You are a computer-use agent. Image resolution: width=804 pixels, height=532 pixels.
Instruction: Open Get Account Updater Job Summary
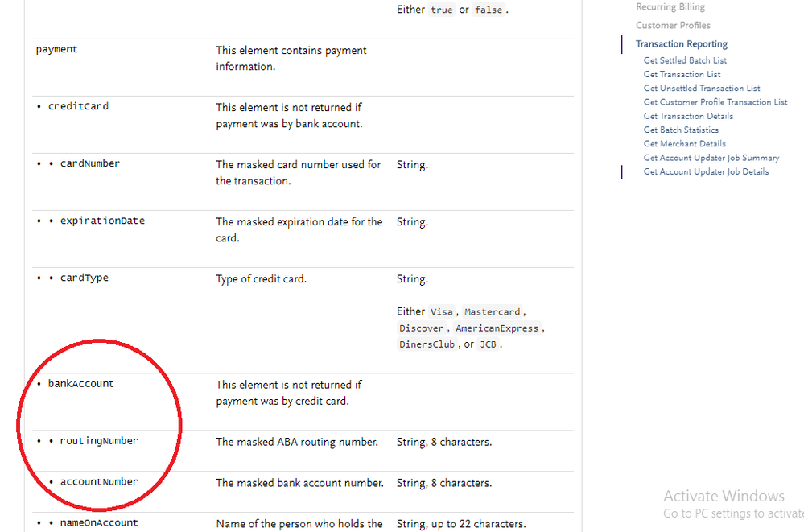click(x=711, y=158)
